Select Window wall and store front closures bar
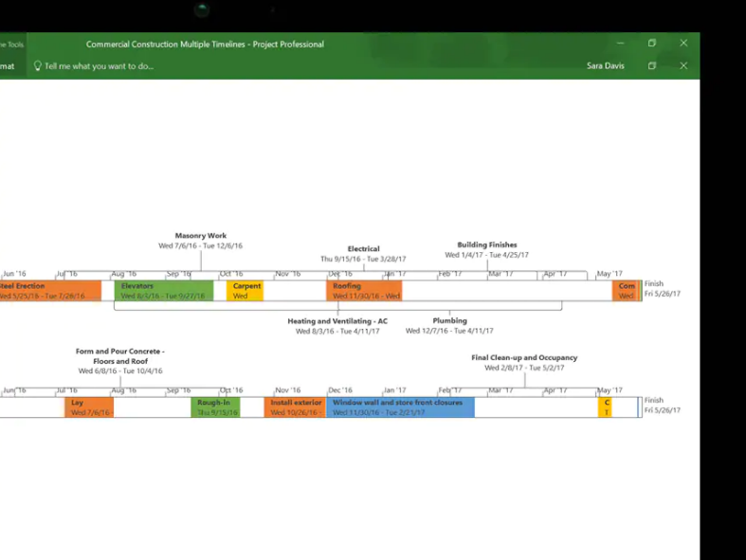 coord(401,407)
